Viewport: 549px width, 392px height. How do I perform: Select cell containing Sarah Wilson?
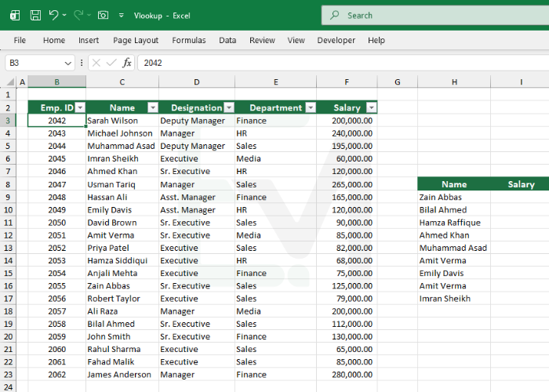tap(122, 121)
